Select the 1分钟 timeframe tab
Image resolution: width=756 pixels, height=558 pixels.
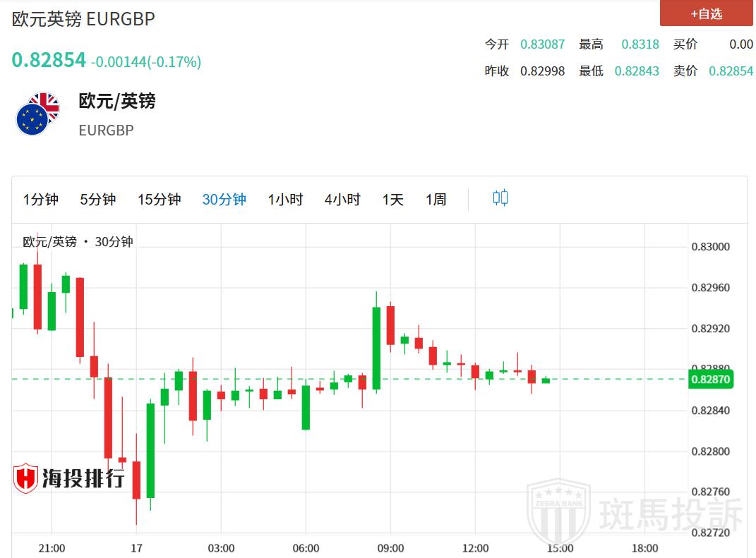tap(41, 200)
